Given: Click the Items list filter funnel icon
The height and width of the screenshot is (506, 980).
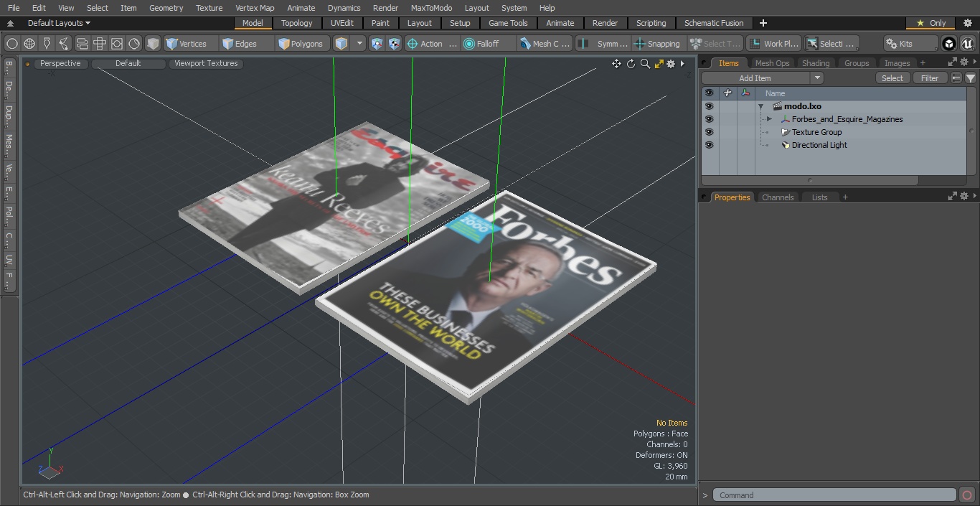Looking at the screenshot, I should click(970, 78).
